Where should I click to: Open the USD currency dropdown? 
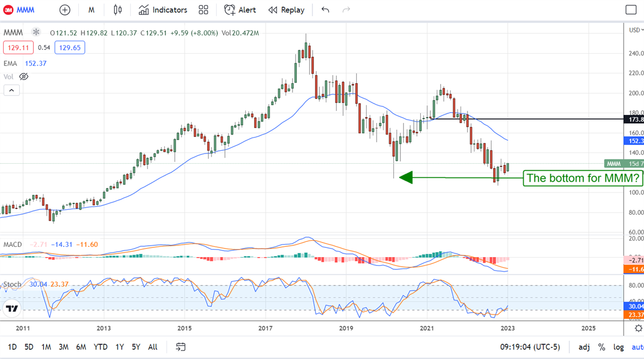pos(634,30)
